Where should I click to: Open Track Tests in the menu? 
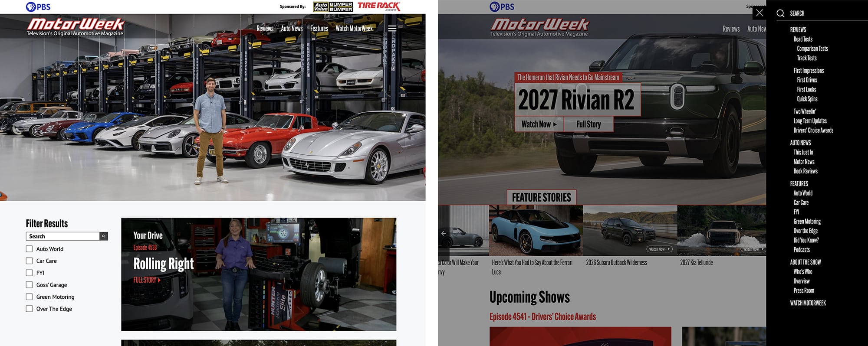pyautogui.click(x=807, y=58)
